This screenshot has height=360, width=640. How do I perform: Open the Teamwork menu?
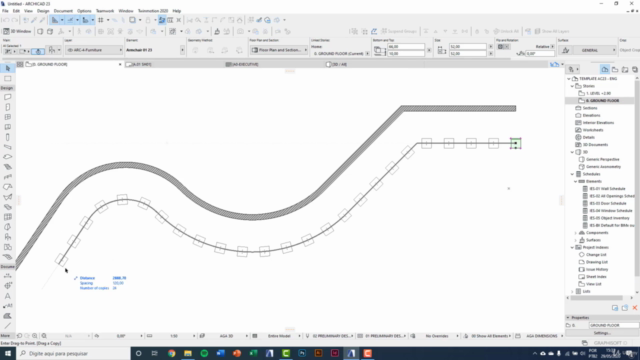pos(105,11)
